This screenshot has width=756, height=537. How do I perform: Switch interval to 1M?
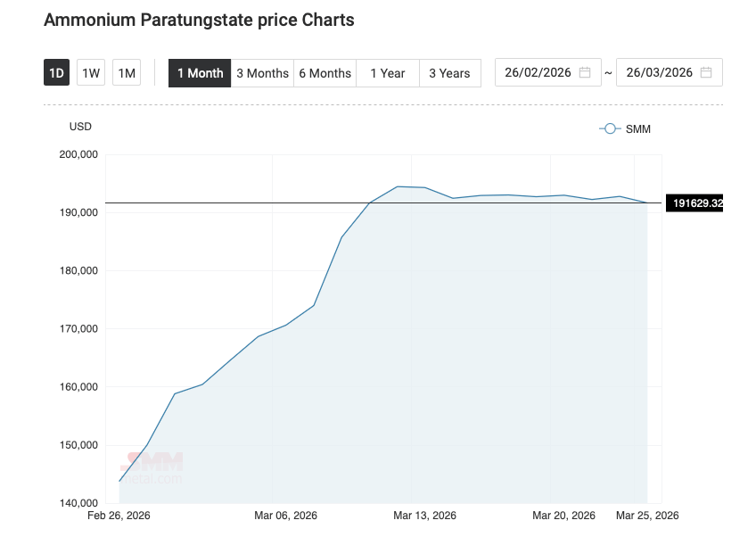coord(127,73)
